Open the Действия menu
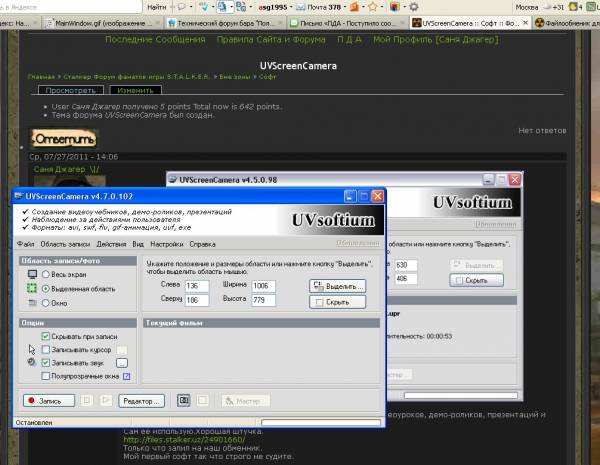The height and width of the screenshot is (465, 600). [x=111, y=244]
